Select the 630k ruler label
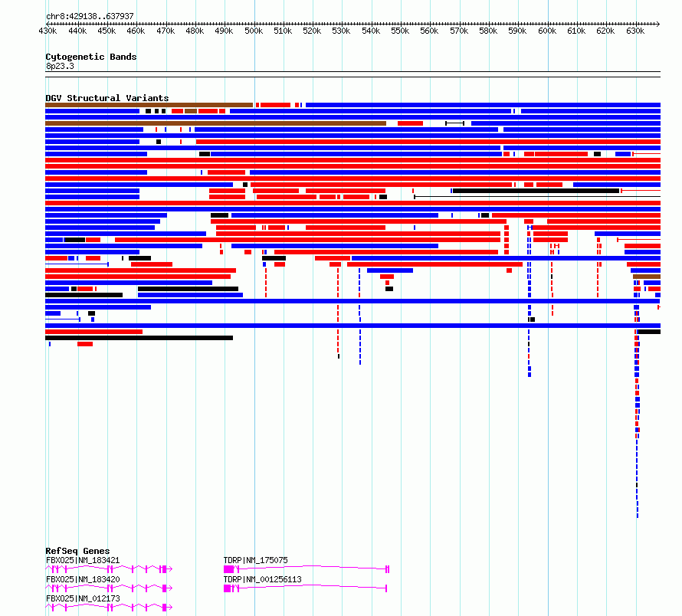 635,31
